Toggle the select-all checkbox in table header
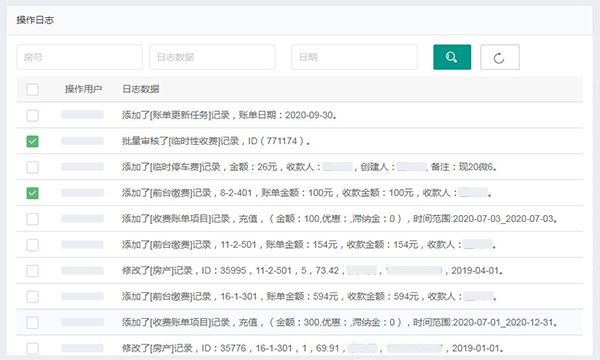This screenshot has width=600, height=360. tap(33, 90)
